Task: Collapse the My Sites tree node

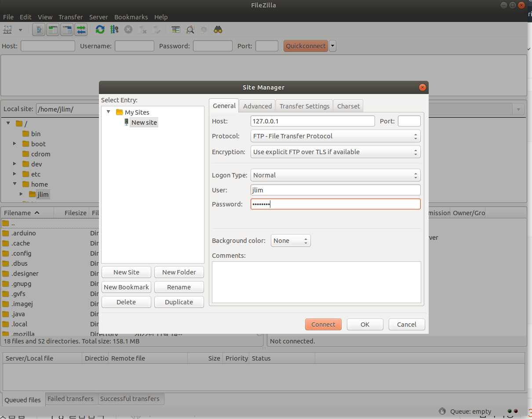Action: 109,112
